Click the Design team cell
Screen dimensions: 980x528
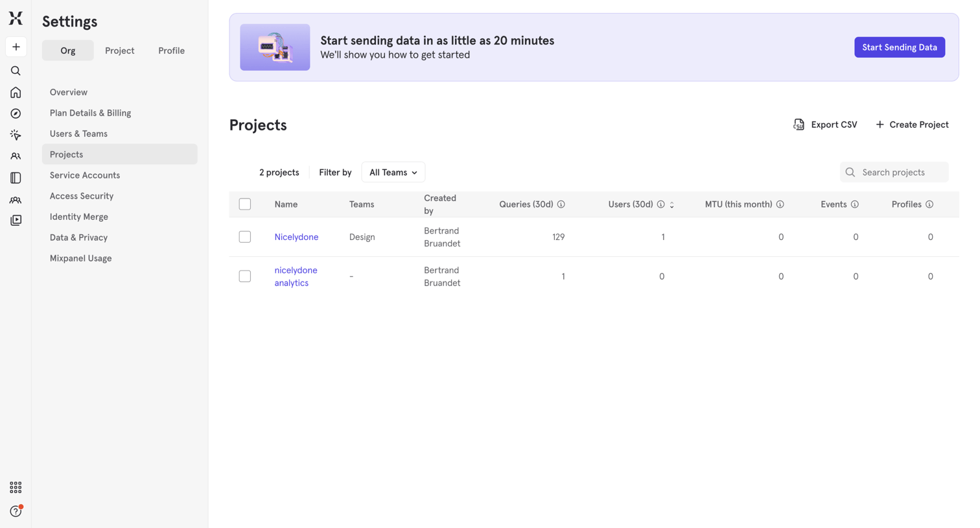362,237
